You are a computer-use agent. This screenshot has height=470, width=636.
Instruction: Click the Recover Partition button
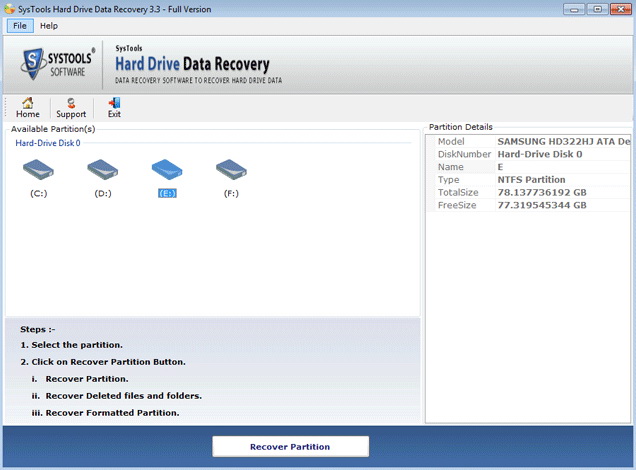tap(290, 446)
